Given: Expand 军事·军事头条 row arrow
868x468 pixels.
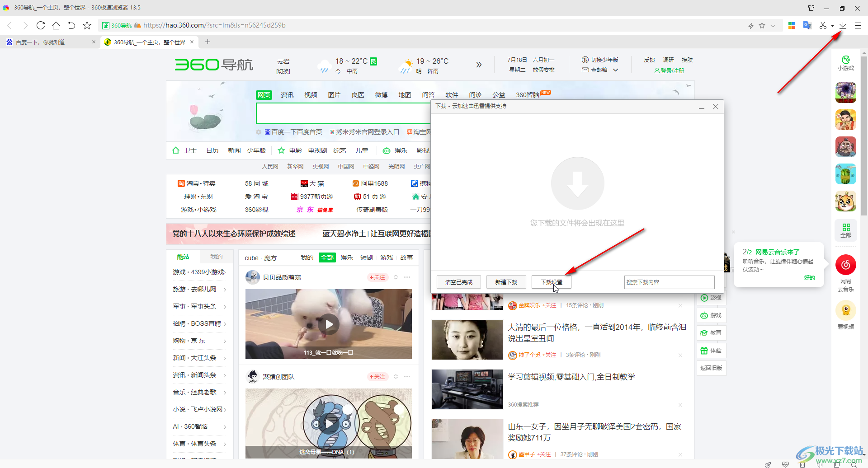Looking at the screenshot, I should pos(225,306).
